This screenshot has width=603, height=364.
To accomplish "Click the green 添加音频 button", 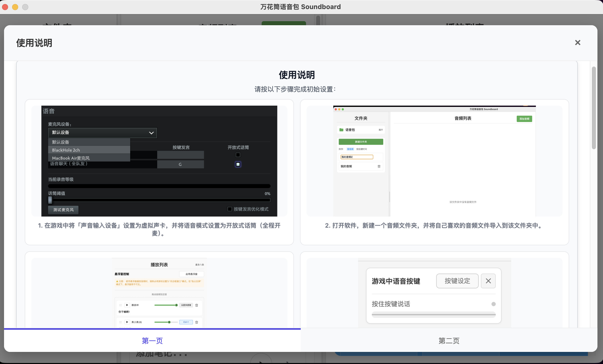I will 524,118.
